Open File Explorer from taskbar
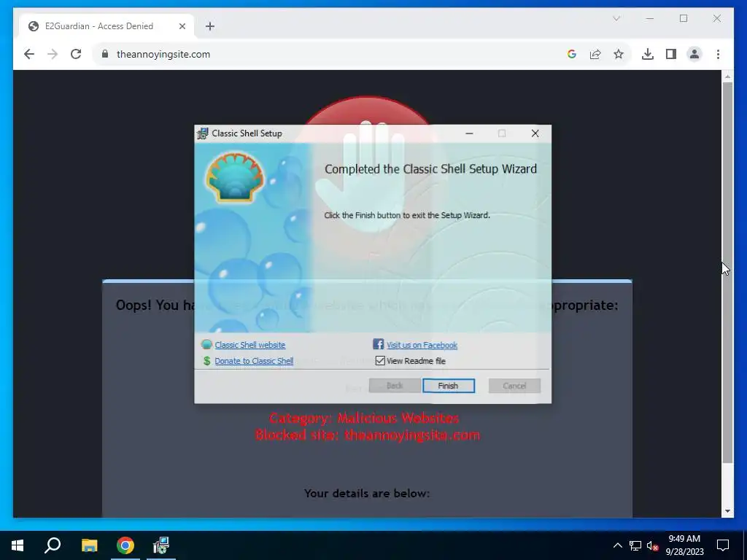The image size is (747, 560). point(89,545)
